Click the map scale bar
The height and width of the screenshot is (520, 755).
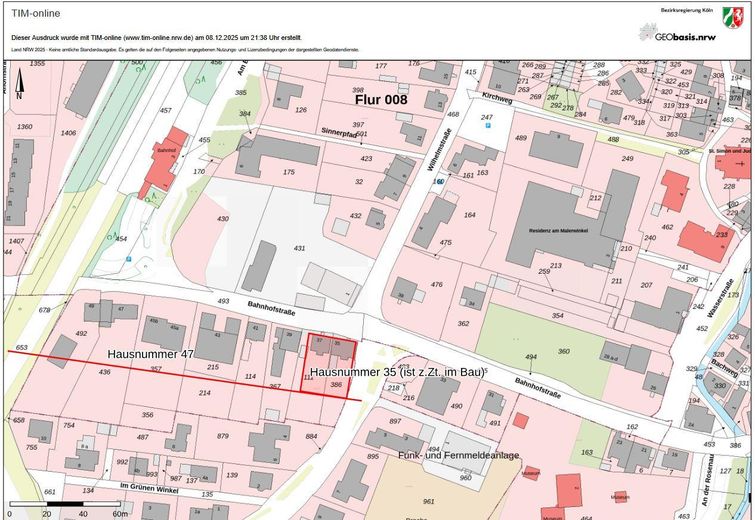click(66, 503)
